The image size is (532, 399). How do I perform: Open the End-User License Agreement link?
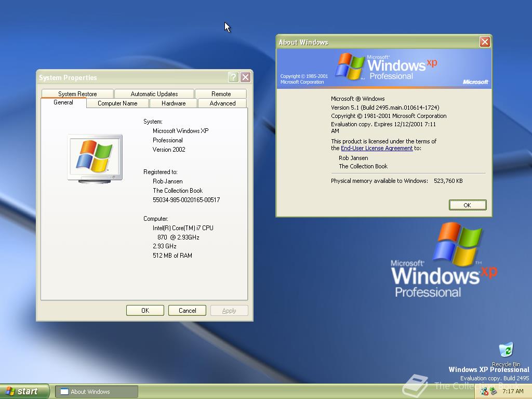(377, 148)
